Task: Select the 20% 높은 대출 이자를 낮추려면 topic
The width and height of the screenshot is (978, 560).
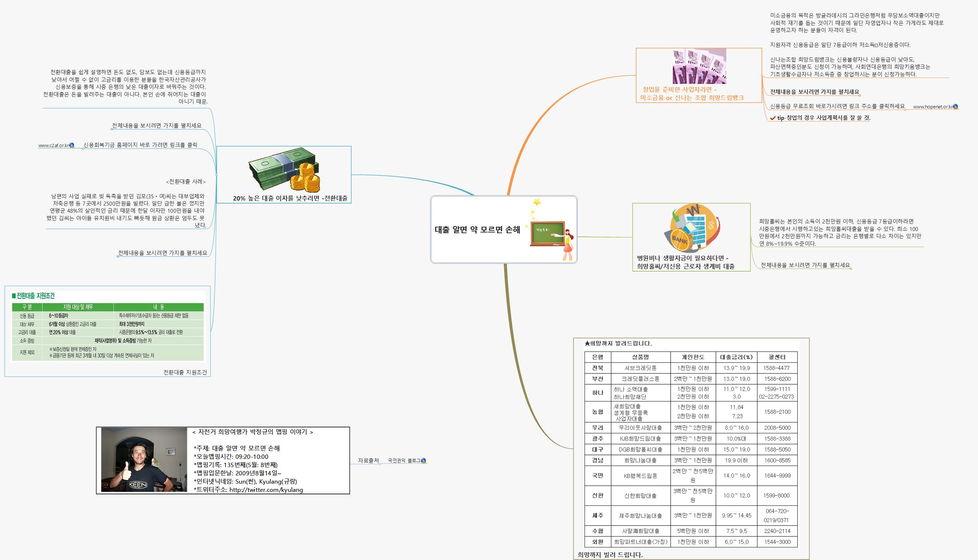Action: point(290,198)
